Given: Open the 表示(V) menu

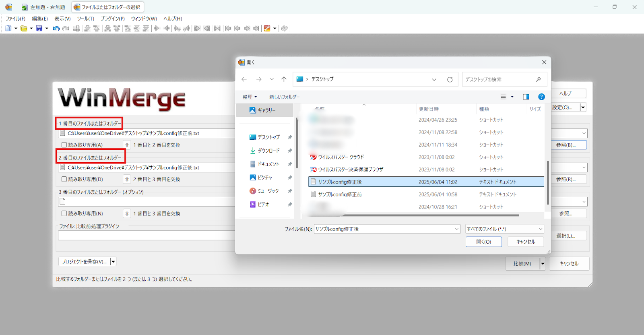Looking at the screenshot, I should click(62, 19).
